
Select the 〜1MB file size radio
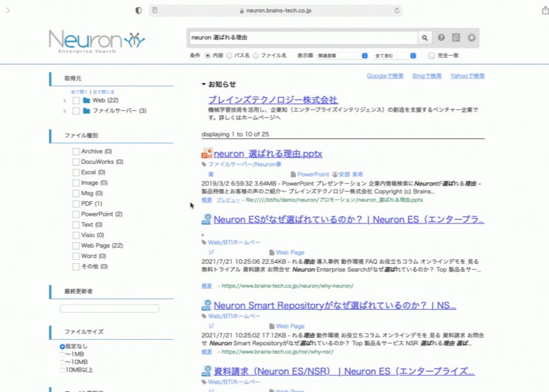tap(62, 355)
